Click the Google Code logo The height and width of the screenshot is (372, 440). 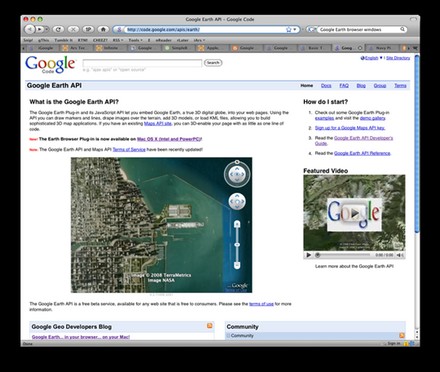pos(50,64)
